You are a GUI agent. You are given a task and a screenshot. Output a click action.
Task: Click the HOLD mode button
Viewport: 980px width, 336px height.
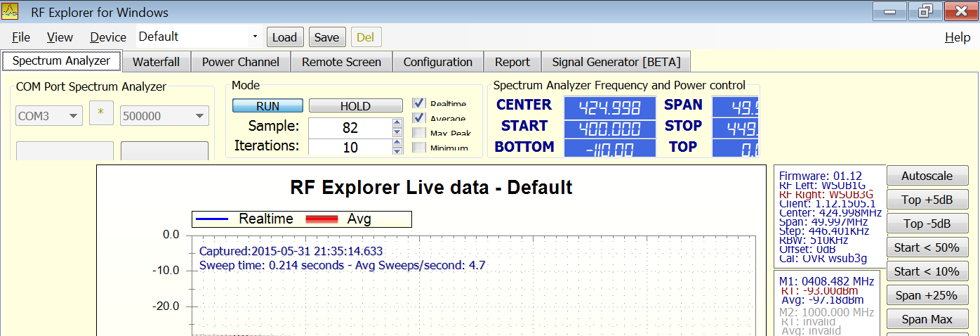click(355, 106)
